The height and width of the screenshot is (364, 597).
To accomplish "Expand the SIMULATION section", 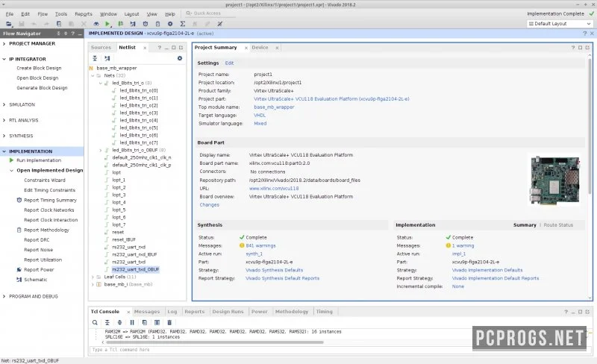I will coord(4,104).
